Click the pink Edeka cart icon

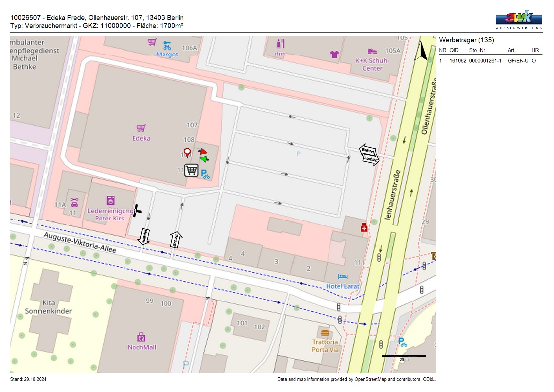141,128
